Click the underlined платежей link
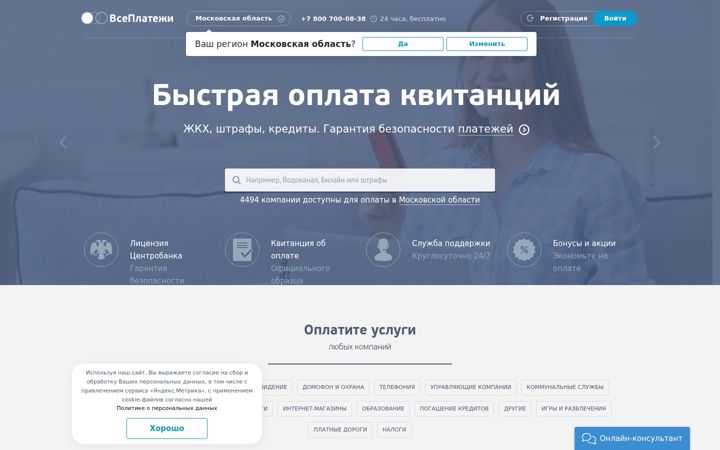The height and width of the screenshot is (450, 720). coord(485,129)
